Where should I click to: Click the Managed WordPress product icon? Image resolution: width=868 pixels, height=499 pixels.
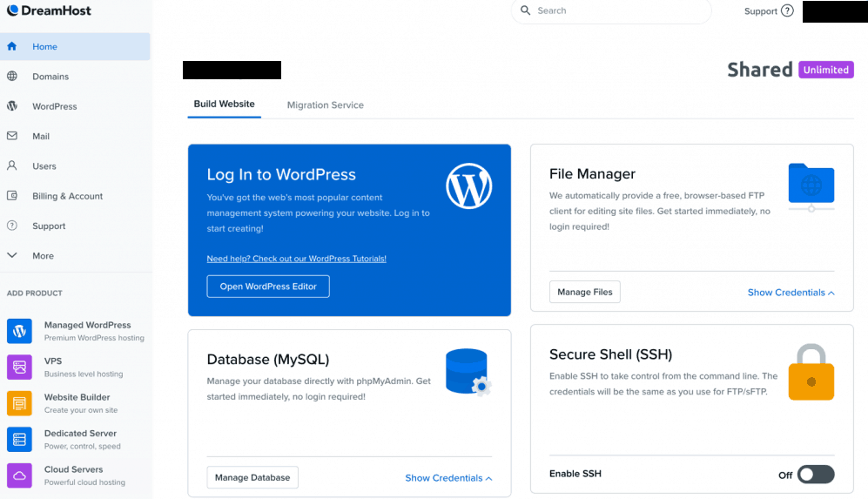pyautogui.click(x=19, y=331)
